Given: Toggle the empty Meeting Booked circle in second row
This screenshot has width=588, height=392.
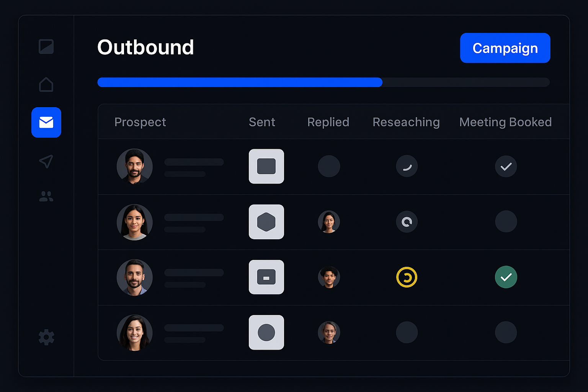Looking at the screenshot, I should click(x=506, y=222).
